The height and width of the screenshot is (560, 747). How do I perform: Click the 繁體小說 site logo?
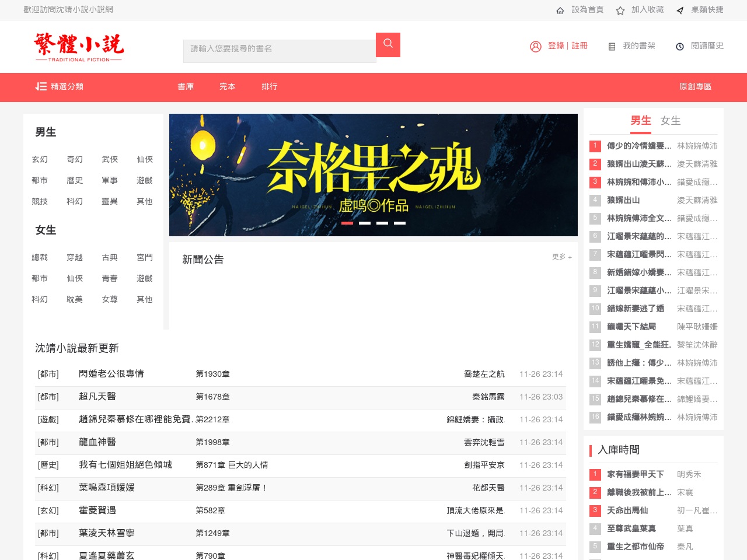pos(79,47)
